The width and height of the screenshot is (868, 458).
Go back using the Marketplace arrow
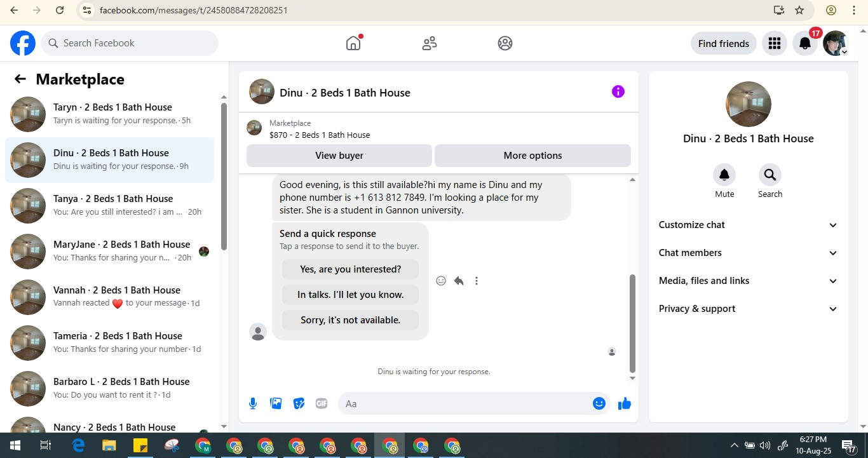pos(20,79)
